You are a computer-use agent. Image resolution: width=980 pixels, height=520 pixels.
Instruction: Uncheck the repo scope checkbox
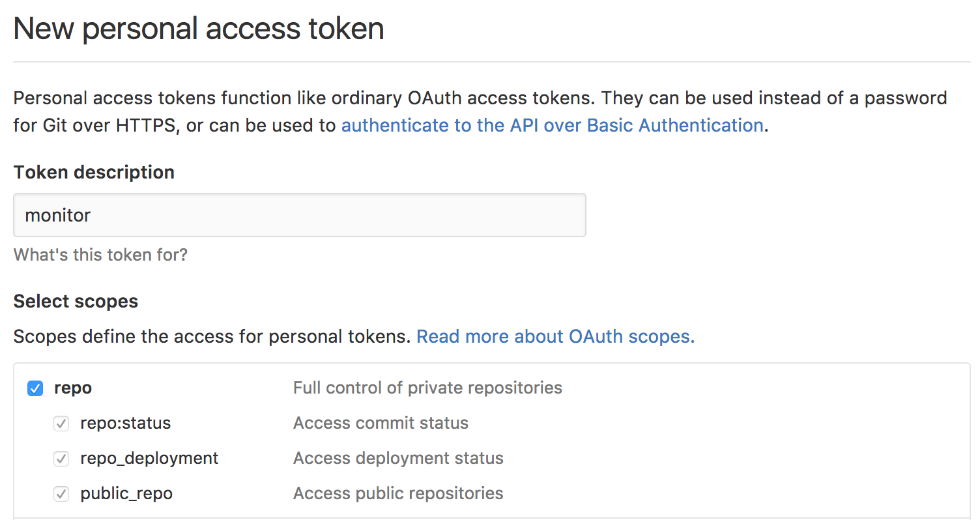[35, 388]
